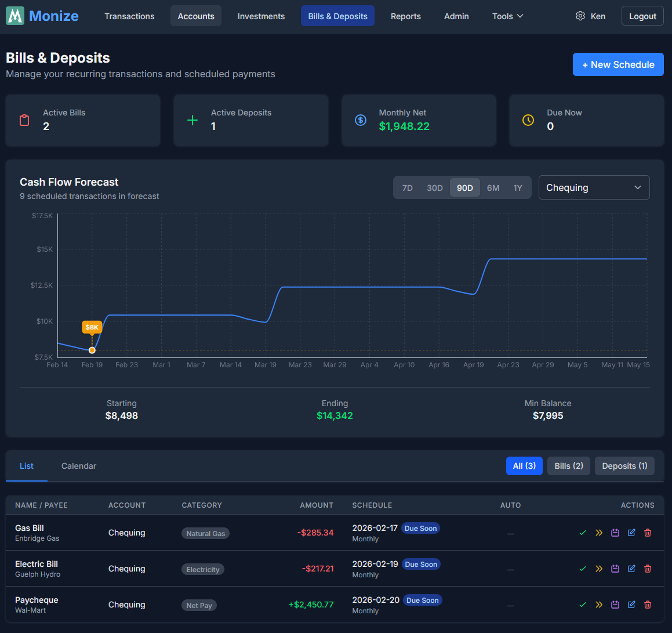
Task: Click the AMOUNT column header
Action: (x=316, y=505)
